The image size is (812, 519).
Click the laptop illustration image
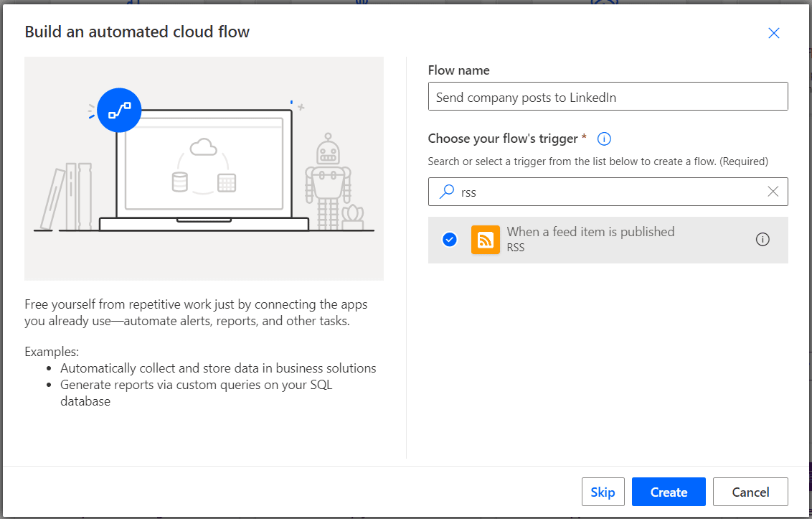click(204, 169)
